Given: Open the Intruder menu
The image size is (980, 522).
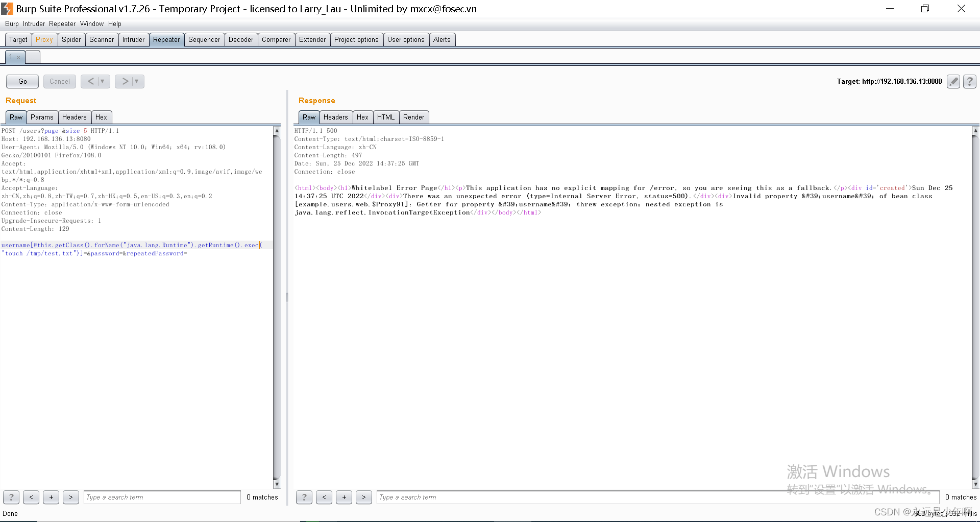Looking at the screenshot, I should (34, 24).
